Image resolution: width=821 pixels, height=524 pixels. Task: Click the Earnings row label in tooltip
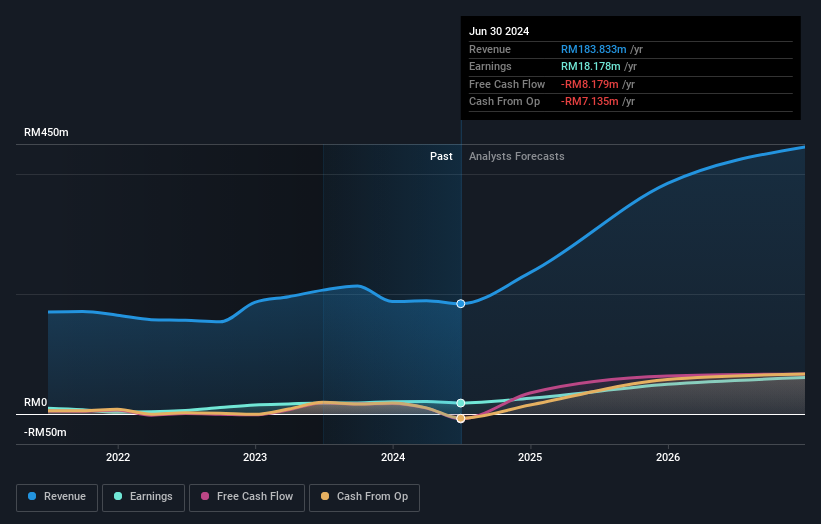pos(490,66)
